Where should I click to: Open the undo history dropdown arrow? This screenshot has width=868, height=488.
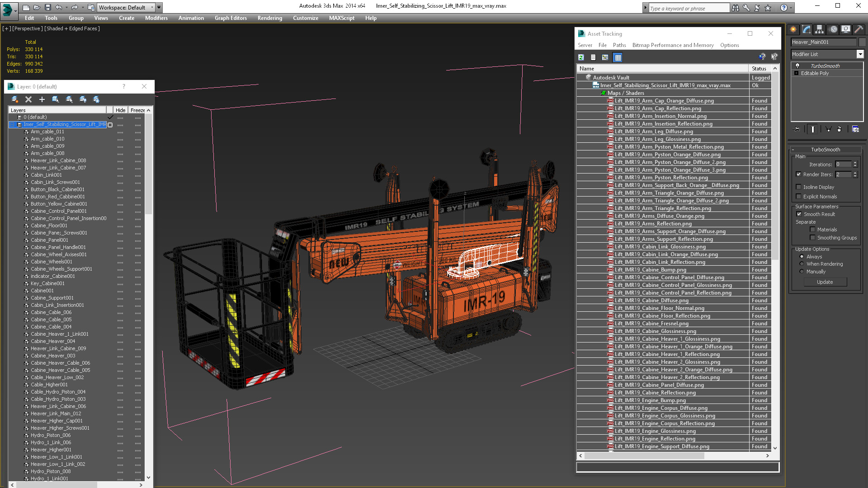pyautogui.click(x=66, y=7)
